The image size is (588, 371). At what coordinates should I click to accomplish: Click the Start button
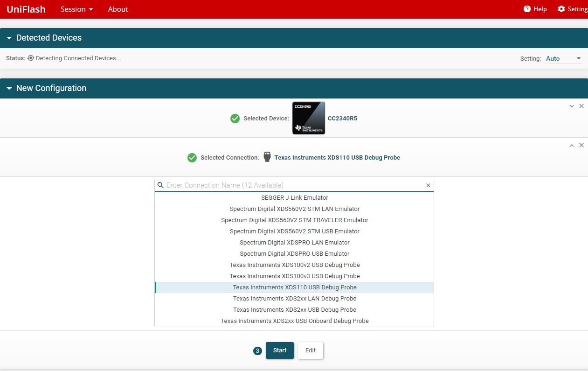point(279,350)
